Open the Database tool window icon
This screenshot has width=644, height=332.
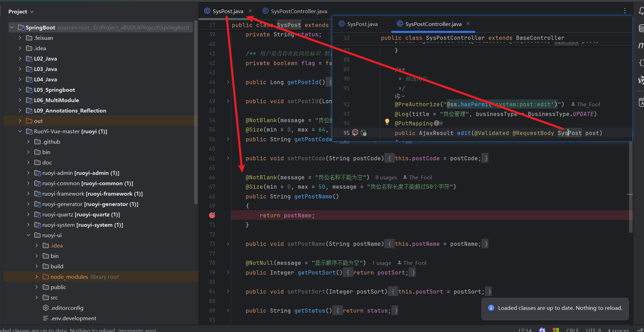[x=641, y=28]
